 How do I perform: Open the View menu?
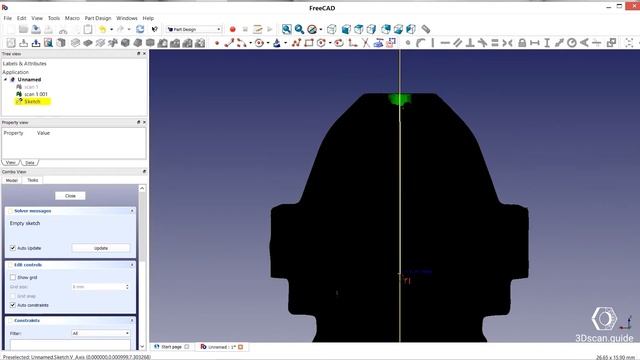coord(37,18)
